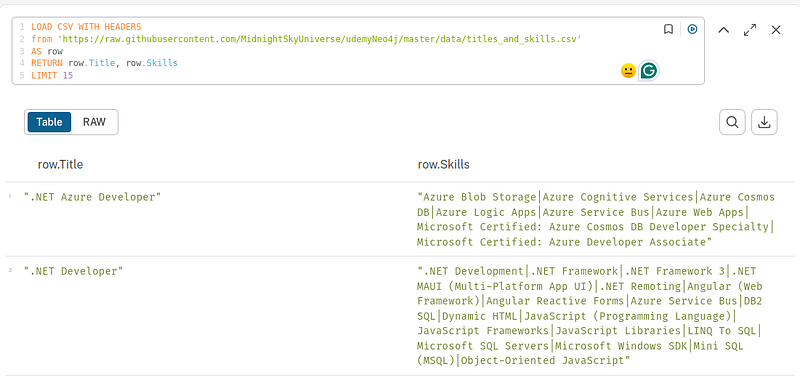Close the result frame
Viewport: 800px width, 380px height.
coord(776,30)
